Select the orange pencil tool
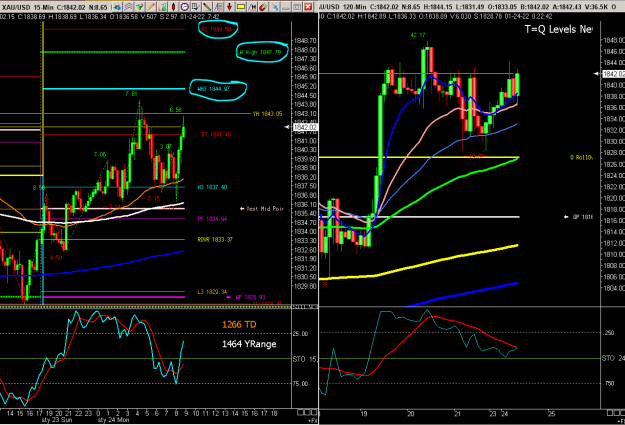625x425 pixels. pyautogui.click(x=151, y=7)
